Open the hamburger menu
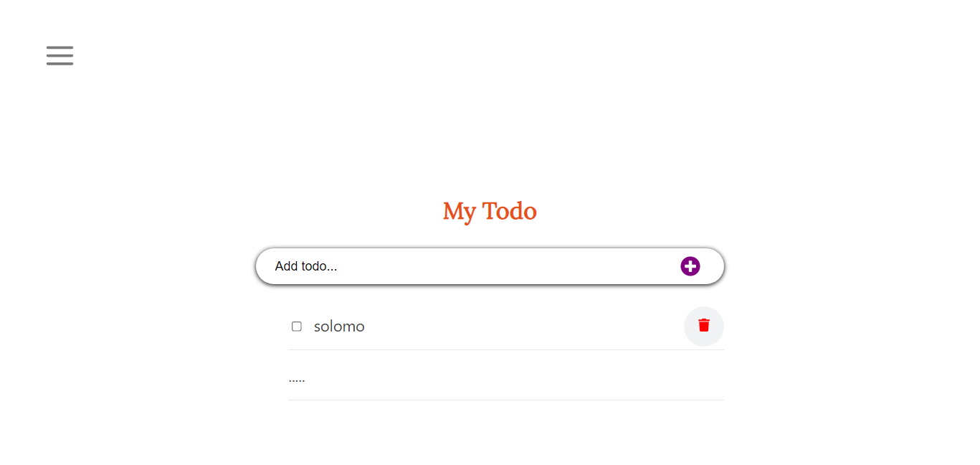This screenshot has height=465, width=980. [x=60, y=55]
